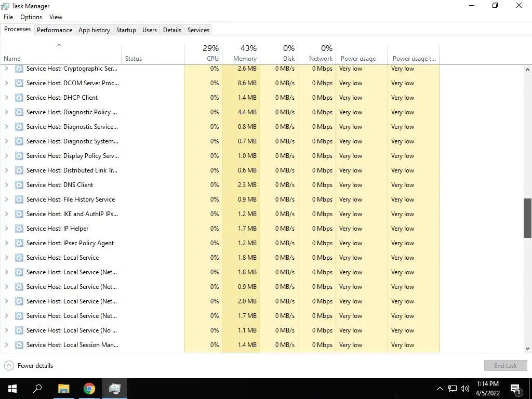This screenshot has width=532, height=399.
Task: Switch to the Services tab
Action: (198, 30)
